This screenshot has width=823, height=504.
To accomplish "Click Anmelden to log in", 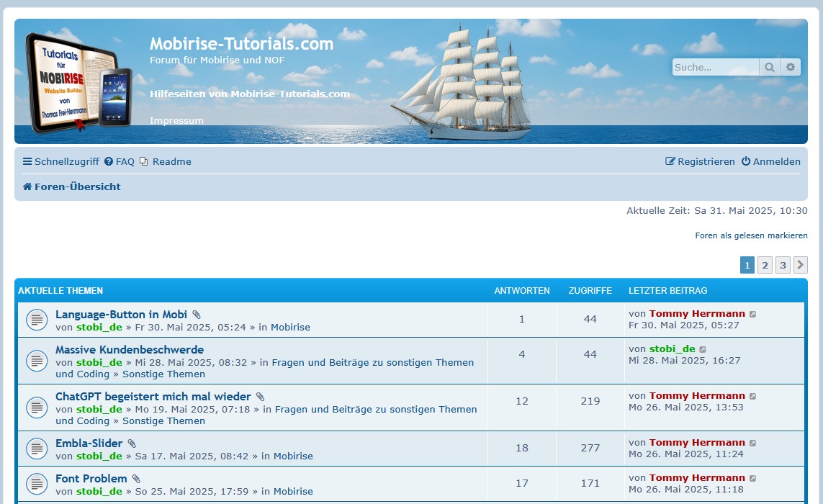I will point(770,162).
